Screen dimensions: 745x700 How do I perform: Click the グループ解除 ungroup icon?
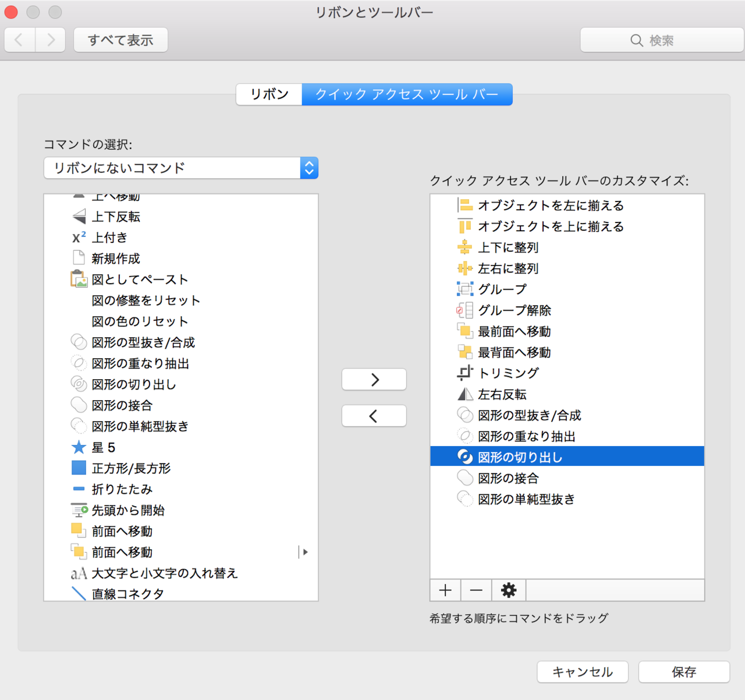tap(464, 310)
